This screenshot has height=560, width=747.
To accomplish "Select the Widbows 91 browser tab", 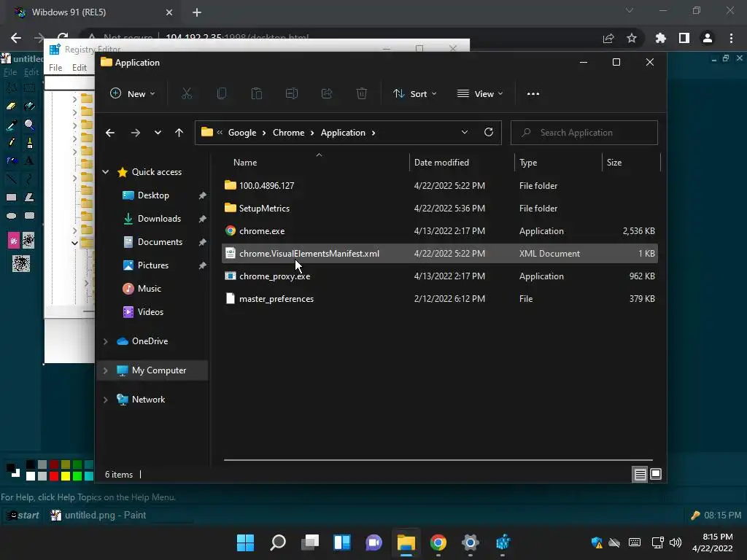I will [93, 12].
